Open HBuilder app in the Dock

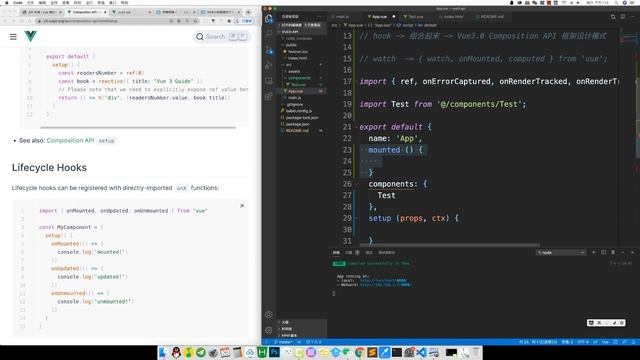pos(262,352)
